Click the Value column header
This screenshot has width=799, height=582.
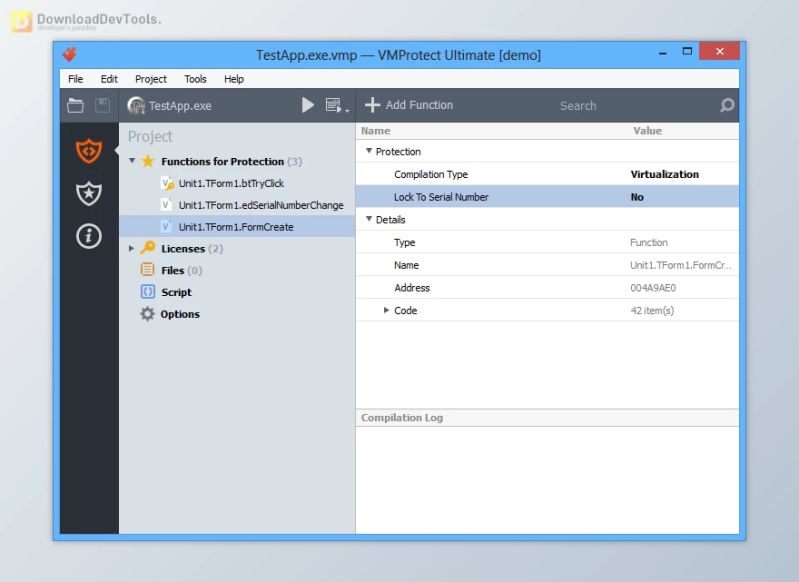pos(647,131)
